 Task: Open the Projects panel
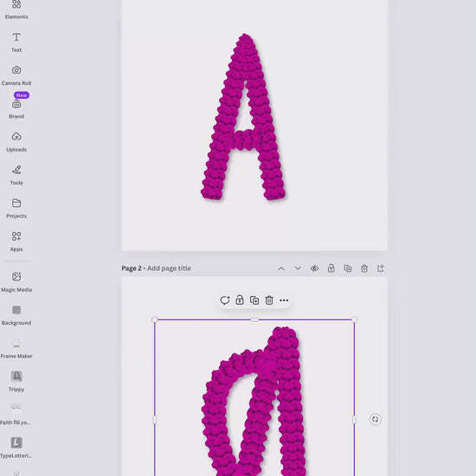16,209
